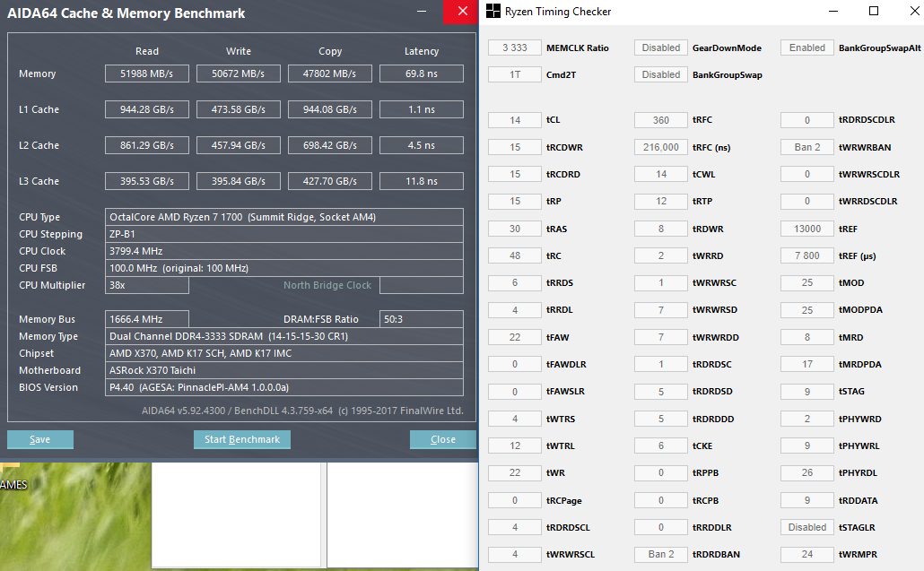Screen dimensions: 924x571
Task: Click the tWRWRBAN value Ban 2
Action: point(806,147)
